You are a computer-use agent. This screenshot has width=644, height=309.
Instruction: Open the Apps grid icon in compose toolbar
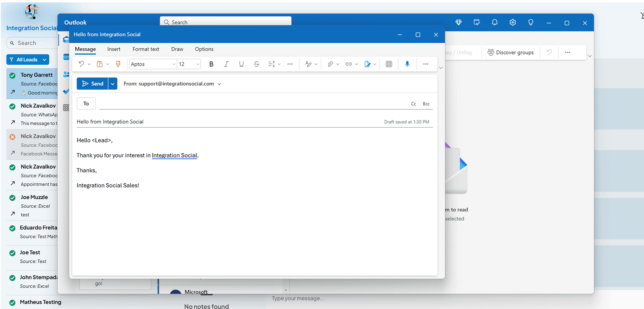coord(389,64)
